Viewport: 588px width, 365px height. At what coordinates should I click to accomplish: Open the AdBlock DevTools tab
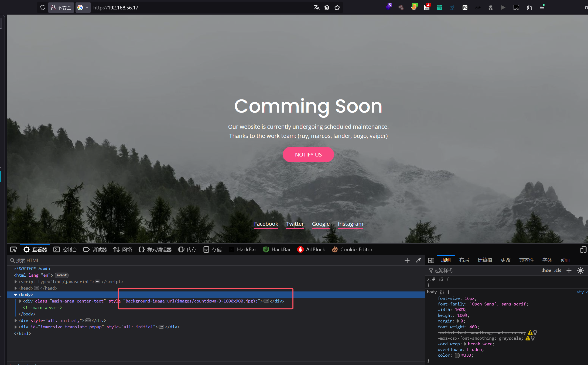pos(311,249)
